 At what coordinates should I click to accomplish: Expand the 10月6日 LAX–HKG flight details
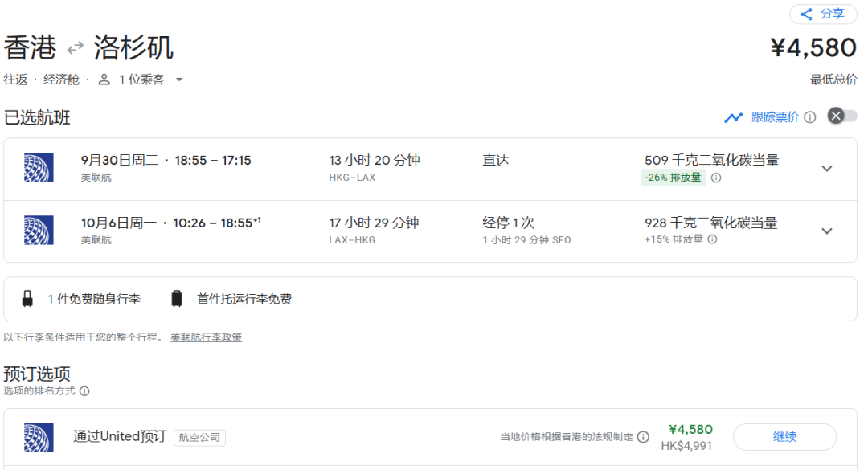[x=827, y=231]
